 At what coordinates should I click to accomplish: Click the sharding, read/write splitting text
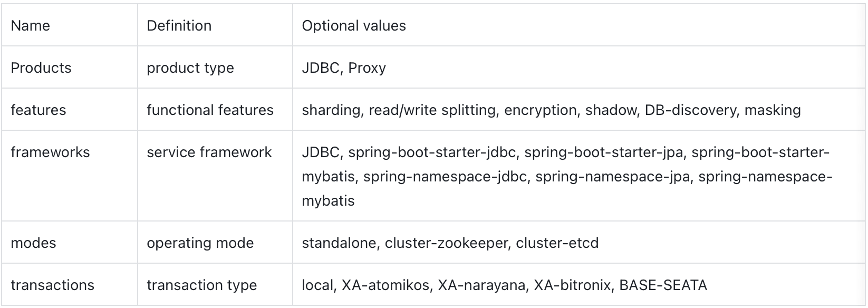click(x=399, y=110)
